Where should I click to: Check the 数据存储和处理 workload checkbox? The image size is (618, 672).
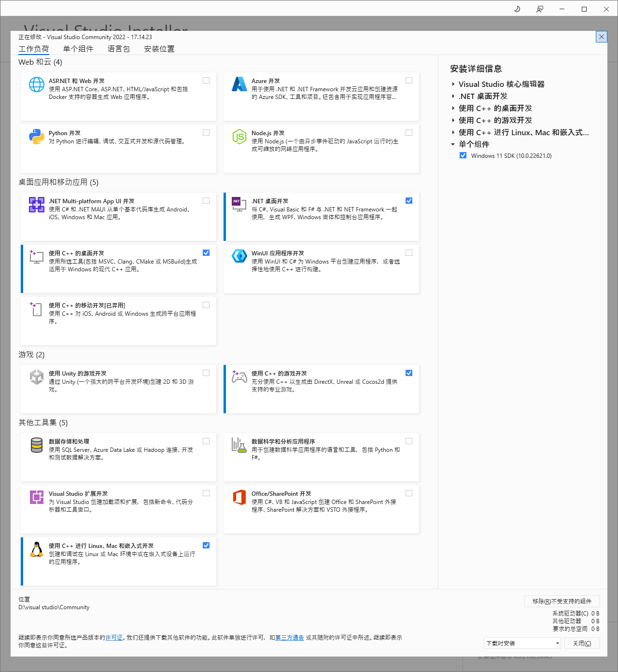coord(206,441)
